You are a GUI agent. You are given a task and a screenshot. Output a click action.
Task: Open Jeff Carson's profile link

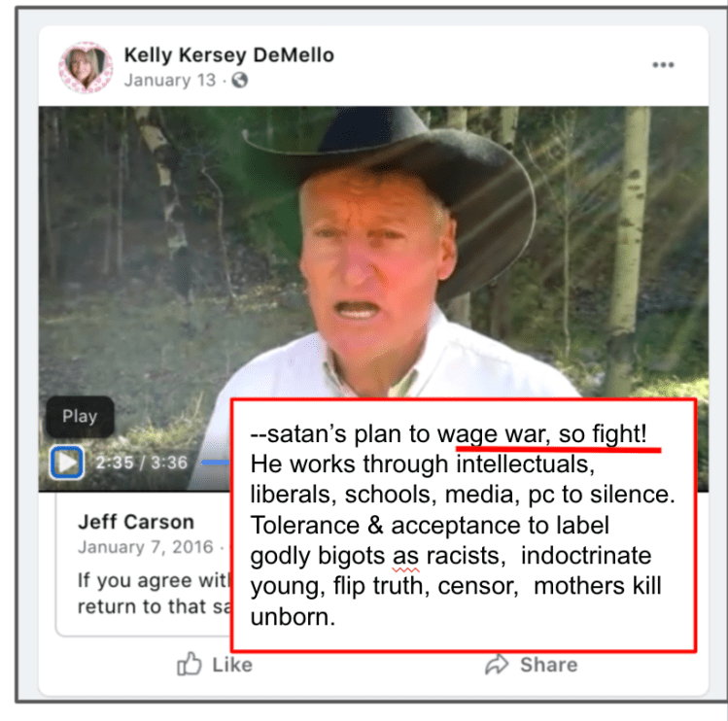pyautogui.click(x=136, y=522)
